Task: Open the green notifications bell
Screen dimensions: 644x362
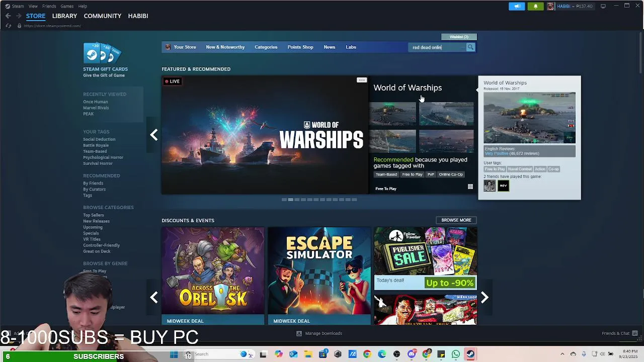Action: point(535,6)
